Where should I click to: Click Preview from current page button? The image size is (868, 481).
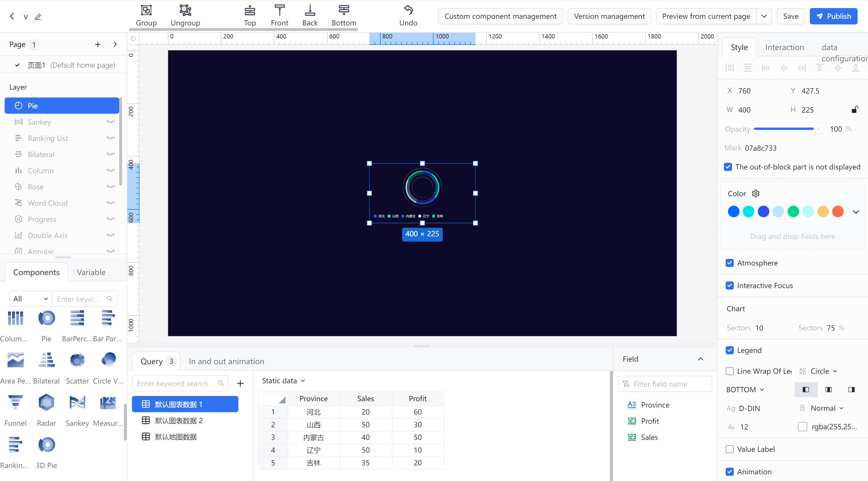706,16
